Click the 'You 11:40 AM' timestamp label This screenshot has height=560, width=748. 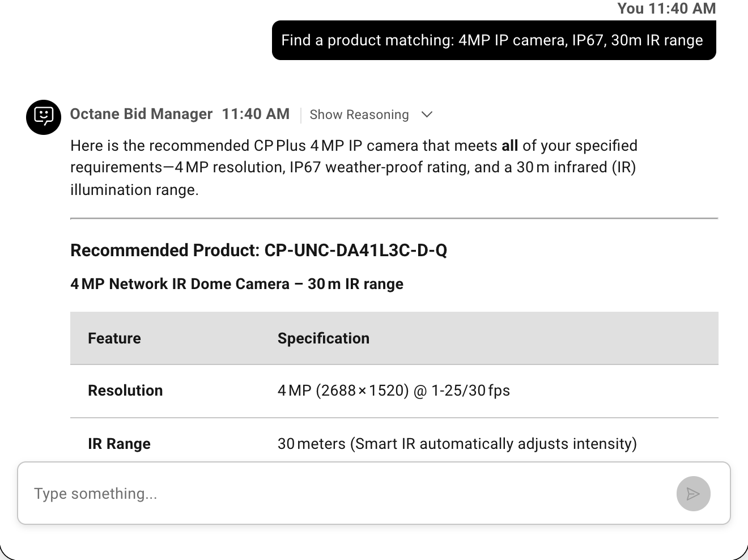(666, 9)
